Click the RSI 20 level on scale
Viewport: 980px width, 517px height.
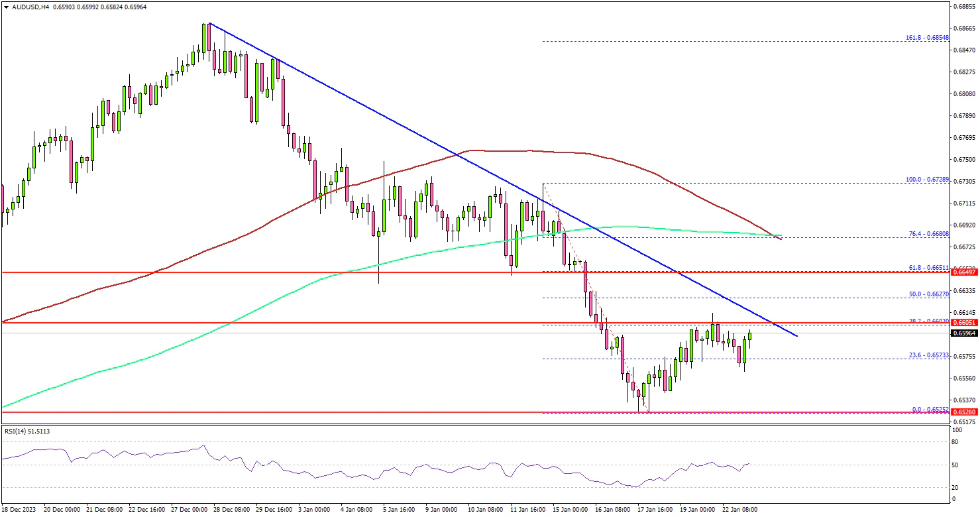(x=954, y=487)
